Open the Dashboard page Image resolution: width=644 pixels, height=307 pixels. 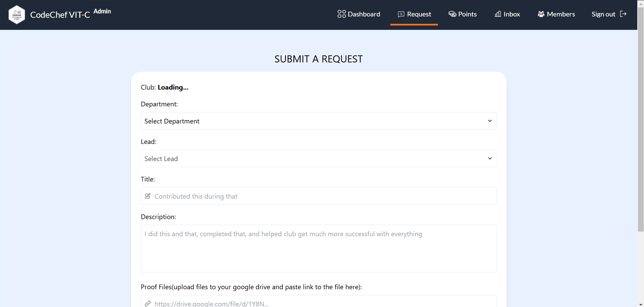(359, 14)
